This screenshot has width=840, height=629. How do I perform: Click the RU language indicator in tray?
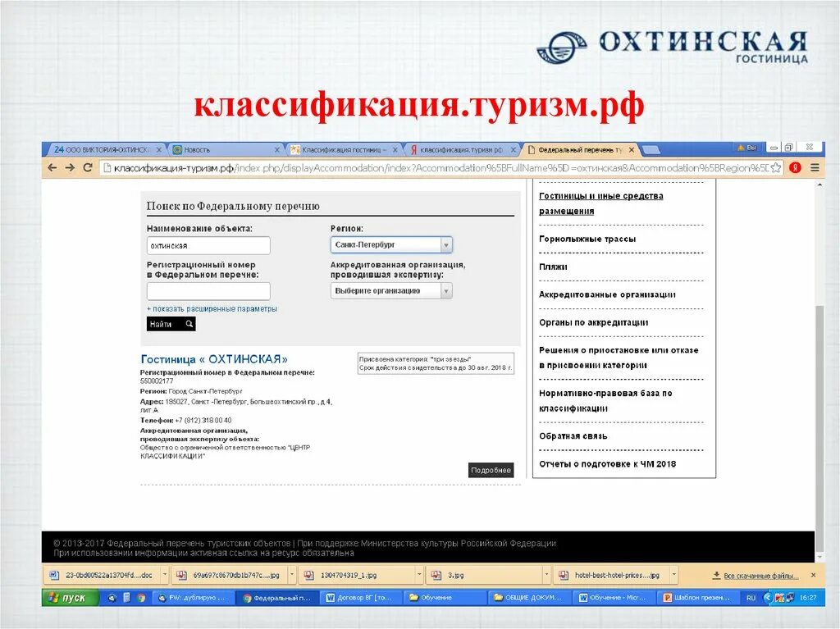[751, 597]
